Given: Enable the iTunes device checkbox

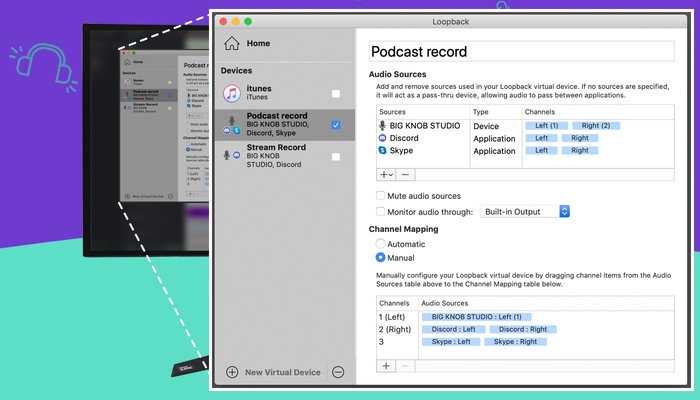Looking at the screenshot, I should [x=336, y=94].
